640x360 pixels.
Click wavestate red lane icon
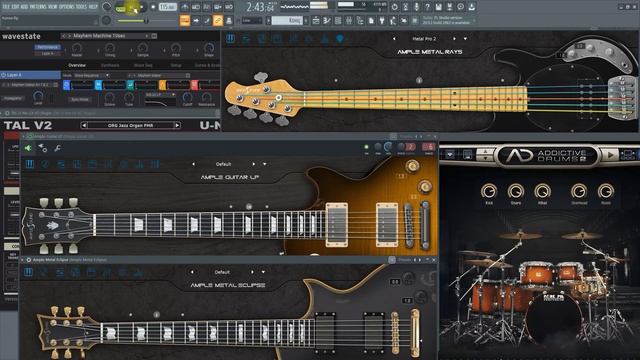pos(195,85)
